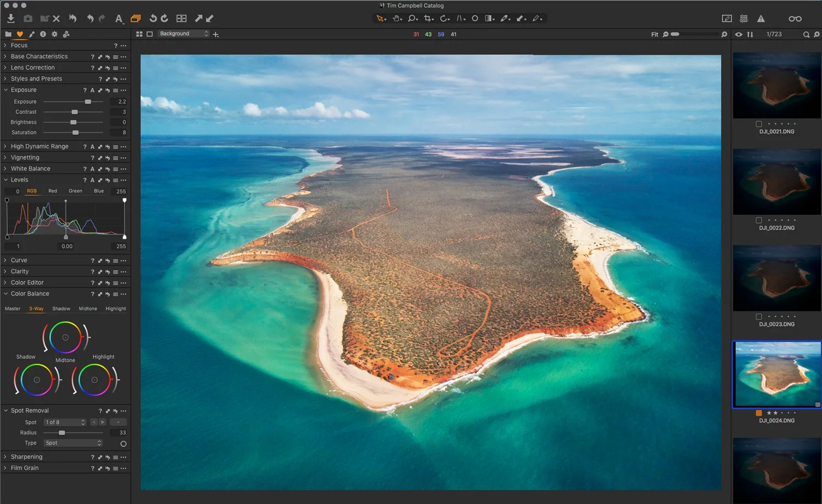Switch to grid multi-view mode
The image size is (822, 504).
(139, 34)
